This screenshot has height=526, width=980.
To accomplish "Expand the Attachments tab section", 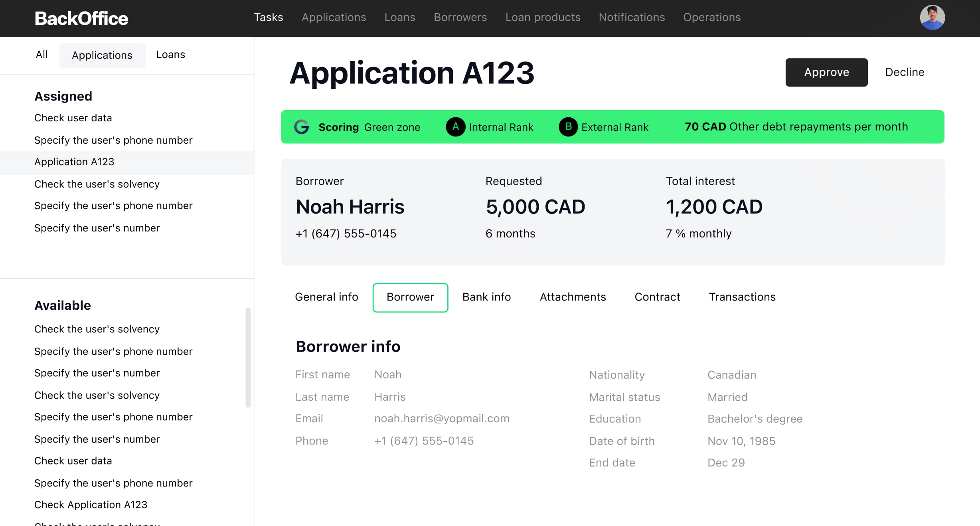I will tap(573, 297).
